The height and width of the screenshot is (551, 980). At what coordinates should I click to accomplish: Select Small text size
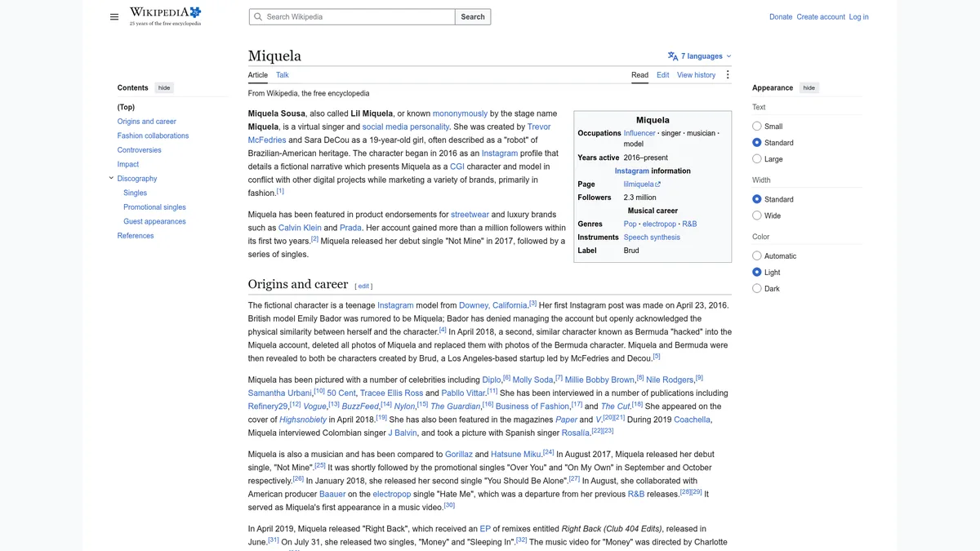(757, 127)
